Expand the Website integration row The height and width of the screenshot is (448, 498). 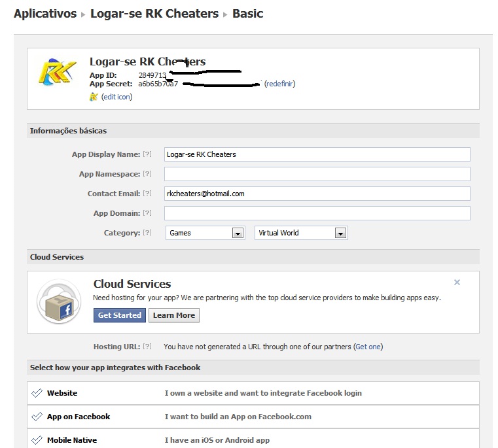[x=253, y=393]
